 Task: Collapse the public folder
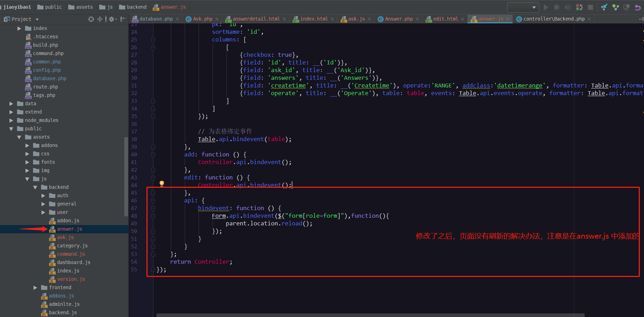pos(11,129)
